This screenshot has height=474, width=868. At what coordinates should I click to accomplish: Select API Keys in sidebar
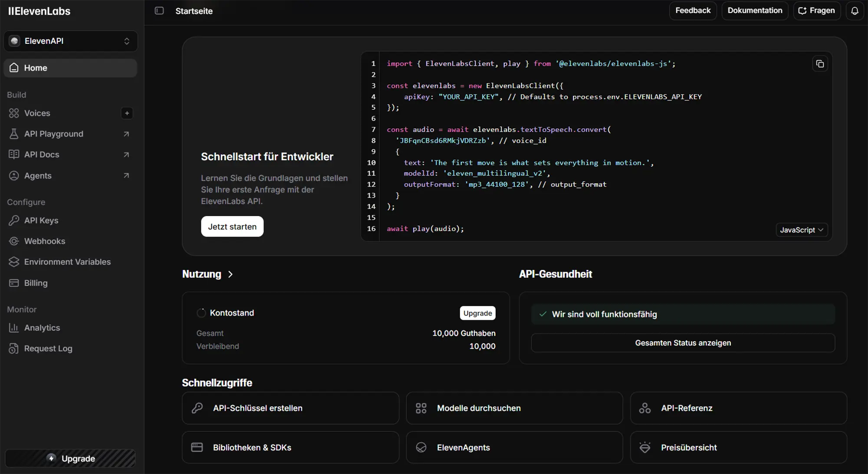[x=41, y=221]
